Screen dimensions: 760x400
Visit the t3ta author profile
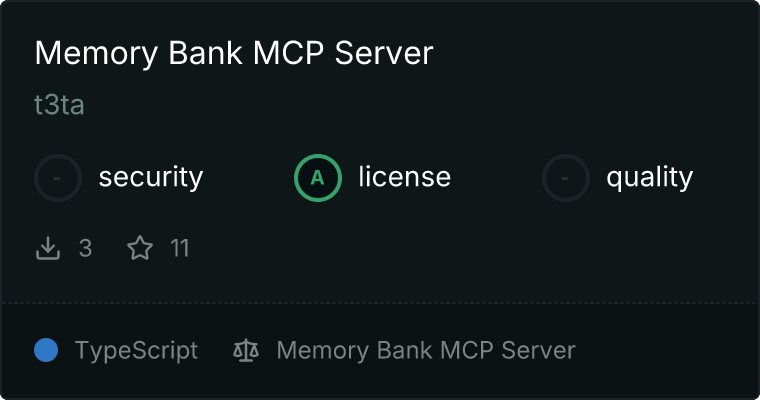click(x=59, y=105)
